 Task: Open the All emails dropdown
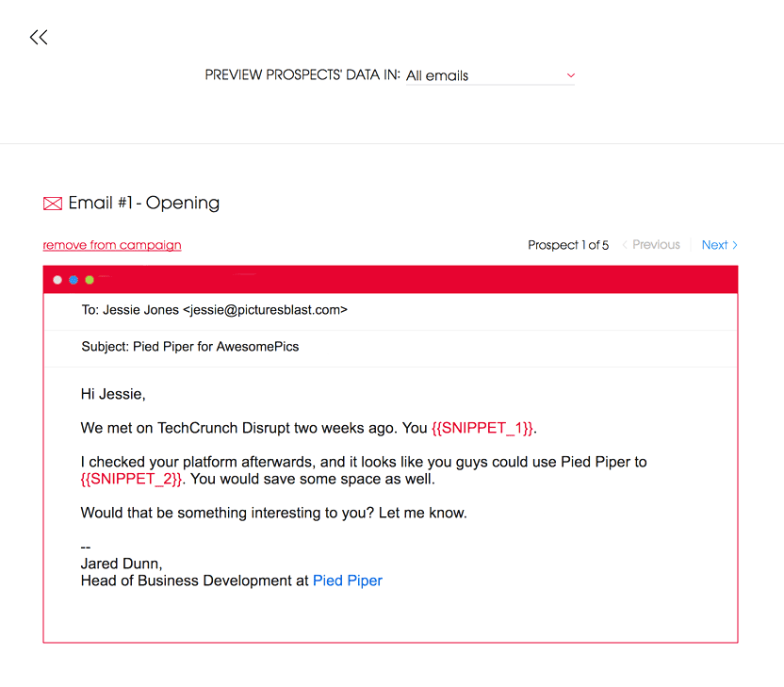tap(490, 75)
